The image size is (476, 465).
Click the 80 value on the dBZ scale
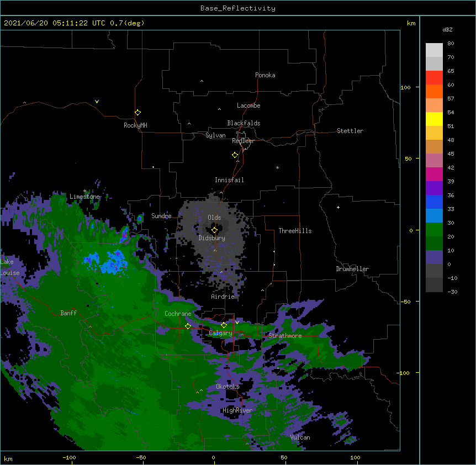pyautogui.click(x=451, y=44)
